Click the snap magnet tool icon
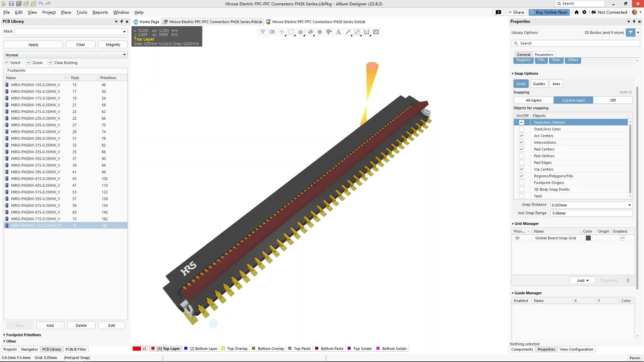Viewport: 644px width, 362px height. (x=272, y=32)
